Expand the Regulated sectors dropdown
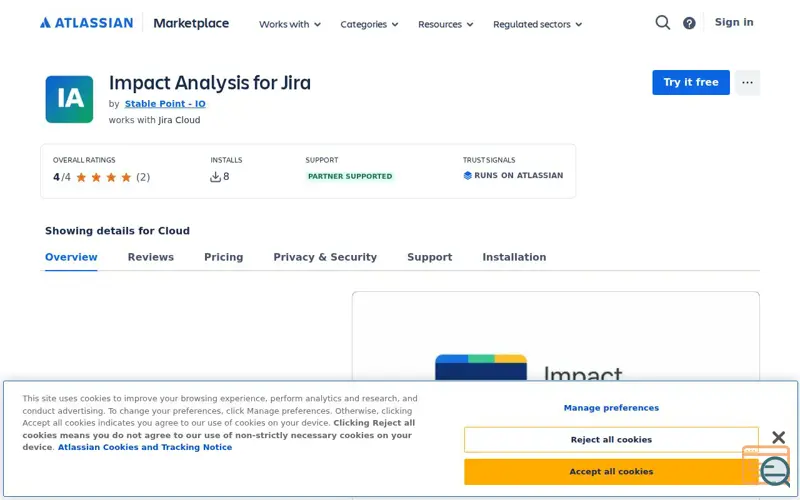 [537, 24]
